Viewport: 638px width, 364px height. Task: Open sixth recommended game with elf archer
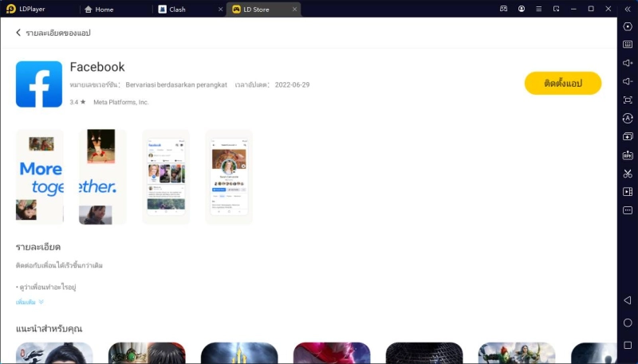tap(517, 353)
